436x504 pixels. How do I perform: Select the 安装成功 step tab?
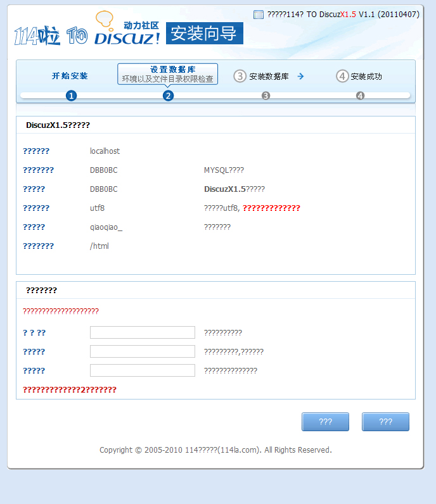(x=366, y=77)
